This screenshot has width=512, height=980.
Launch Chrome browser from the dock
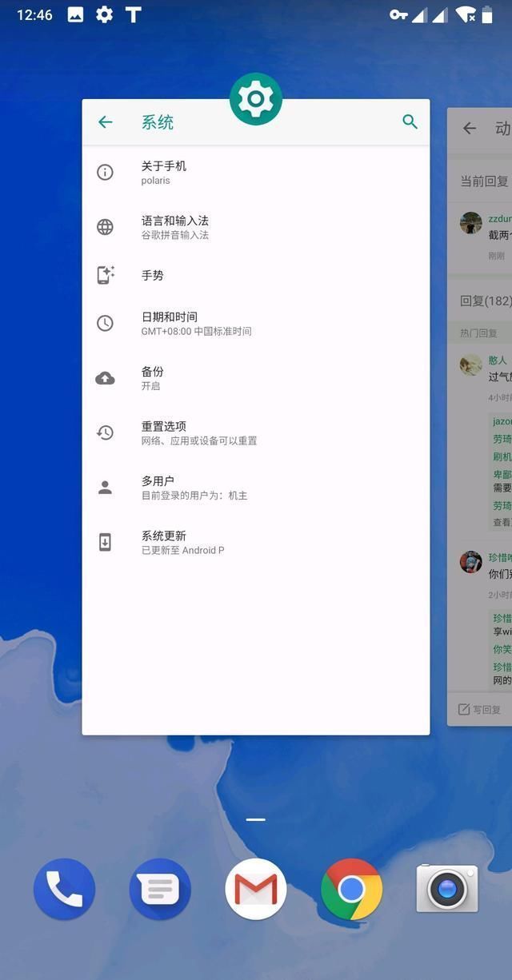click(x=351, y=889)
